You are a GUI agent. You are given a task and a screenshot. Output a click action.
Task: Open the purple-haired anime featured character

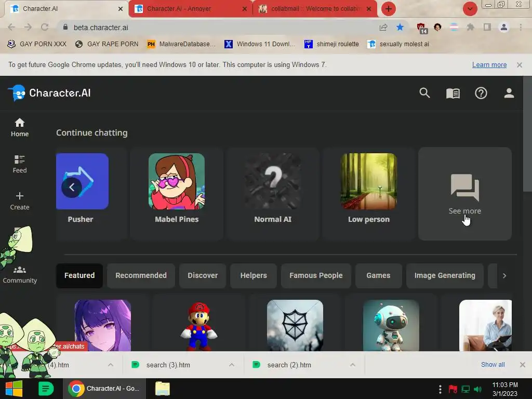[x=103, y=325]
